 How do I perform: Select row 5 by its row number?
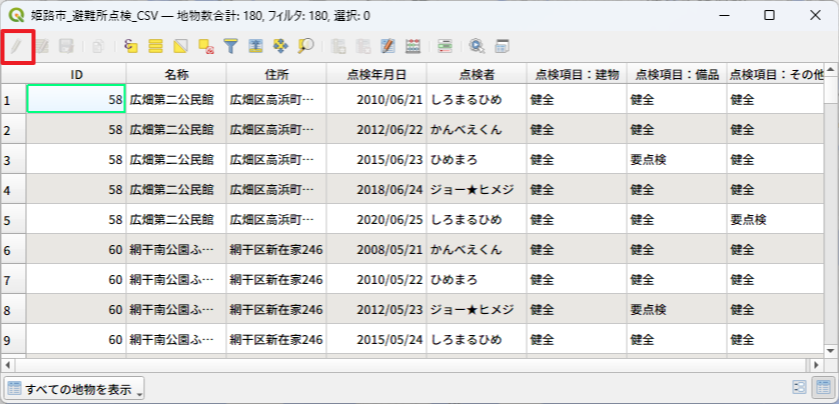coord(8,220)
